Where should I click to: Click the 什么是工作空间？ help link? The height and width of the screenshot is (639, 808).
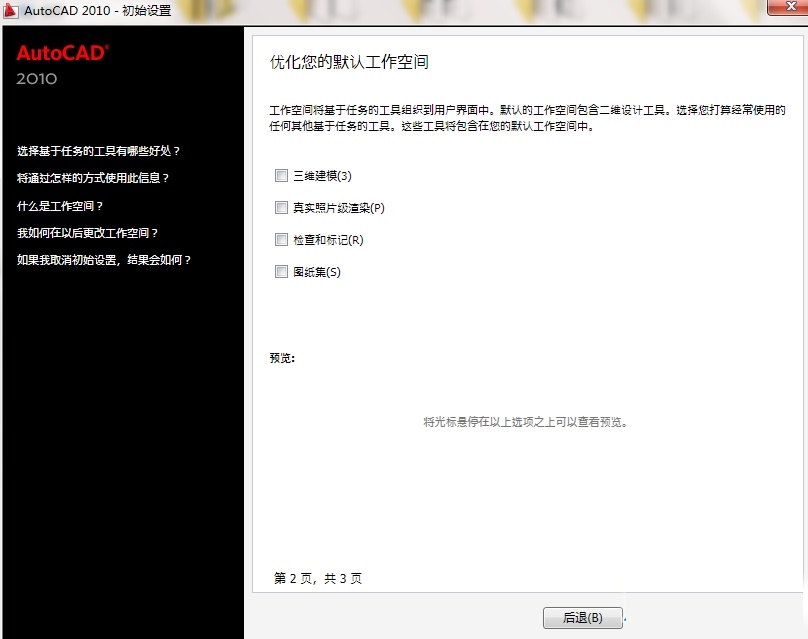coord(60,206)
